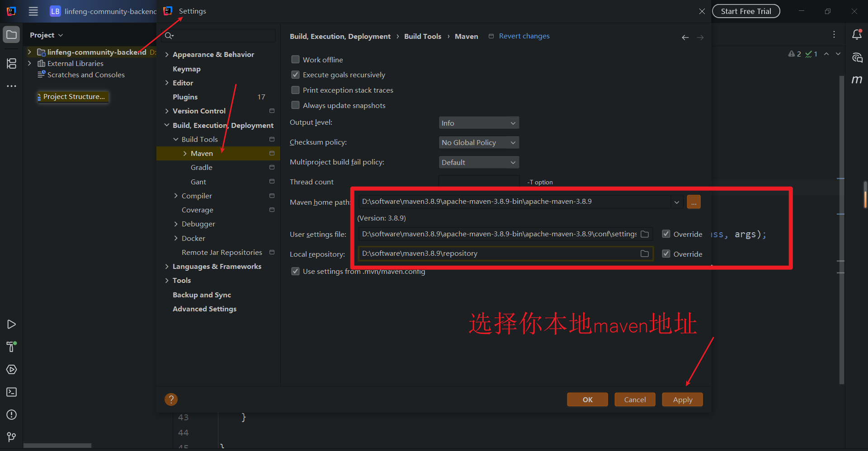This screenshot has height=451, width=868.
Task: Open the Terminal tool window
Action: coord(11,392)
